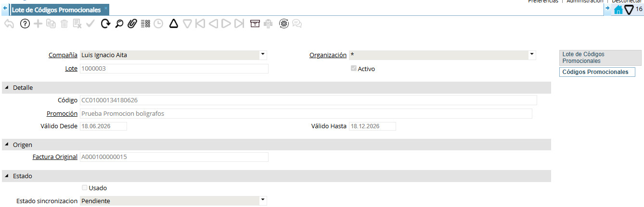Viewport: 644px width, 207px height.
Task: Collapse the Detalle section
Action: pyautogui.click(x=7, y=87)
